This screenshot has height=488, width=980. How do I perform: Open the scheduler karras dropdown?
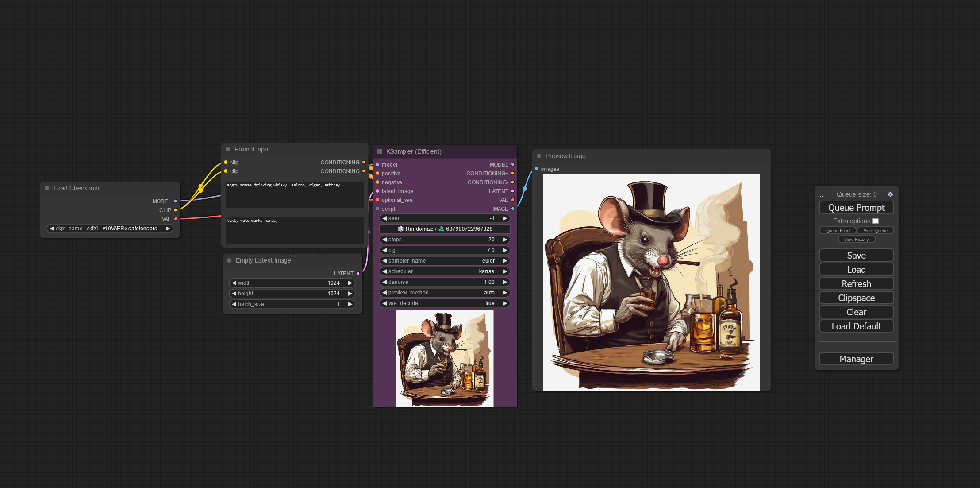(x=445, y=271)
